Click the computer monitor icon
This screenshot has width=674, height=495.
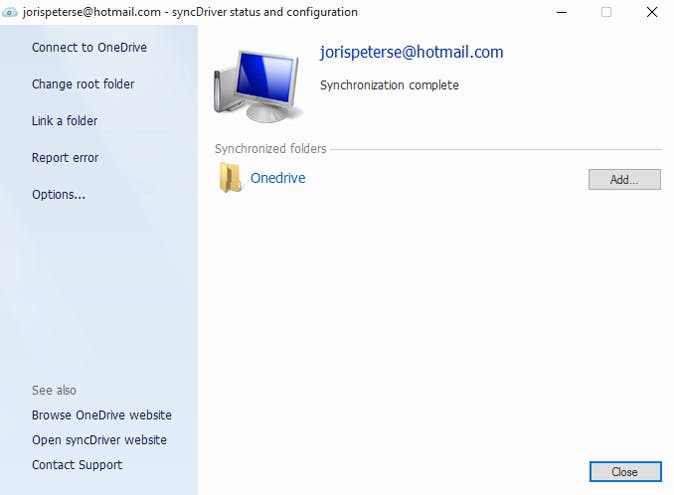point(258,86)
